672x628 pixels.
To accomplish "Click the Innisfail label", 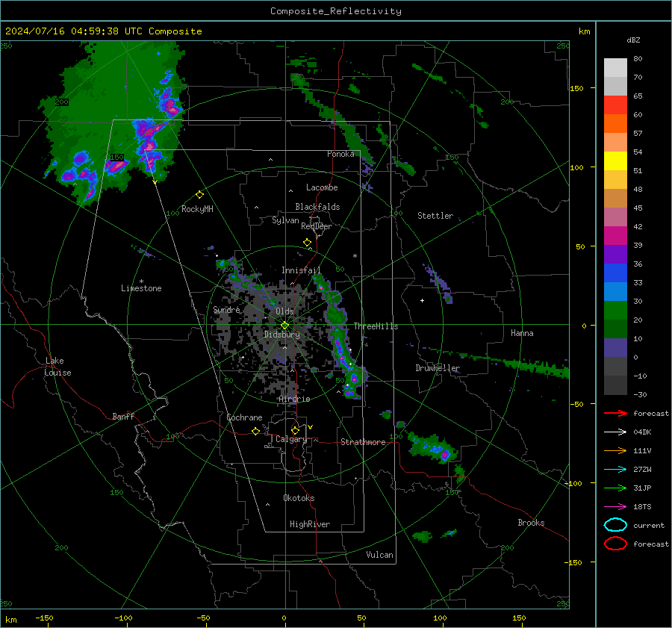I will (x=301, y=270).
